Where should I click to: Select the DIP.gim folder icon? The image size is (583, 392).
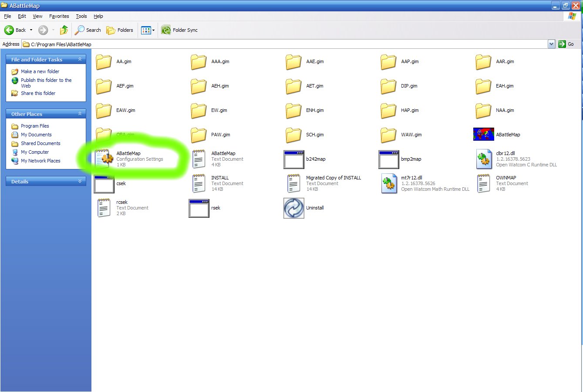(x=388, y=86)
